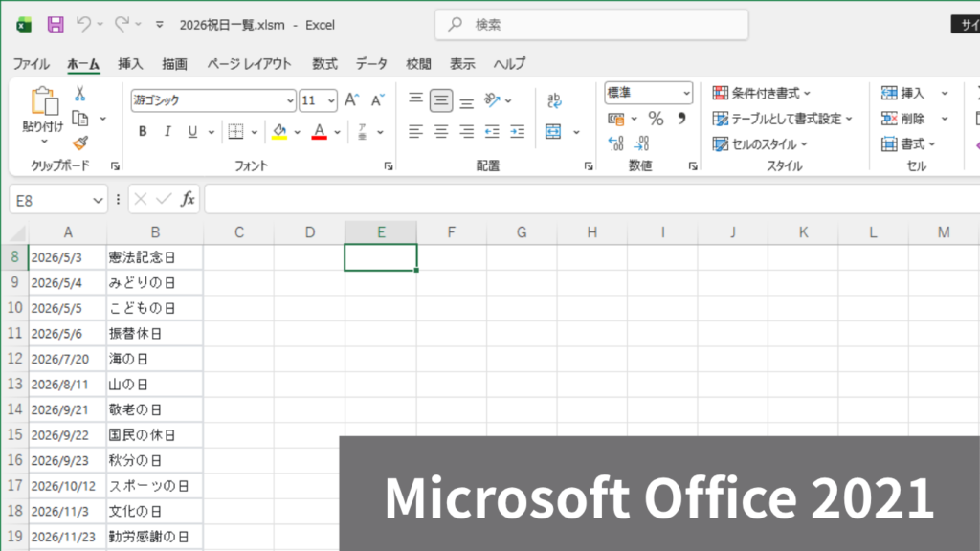This screenshot has height=551, width=980.
Task: Click the Redo arrow icon
Action: (x=122, y=24)
